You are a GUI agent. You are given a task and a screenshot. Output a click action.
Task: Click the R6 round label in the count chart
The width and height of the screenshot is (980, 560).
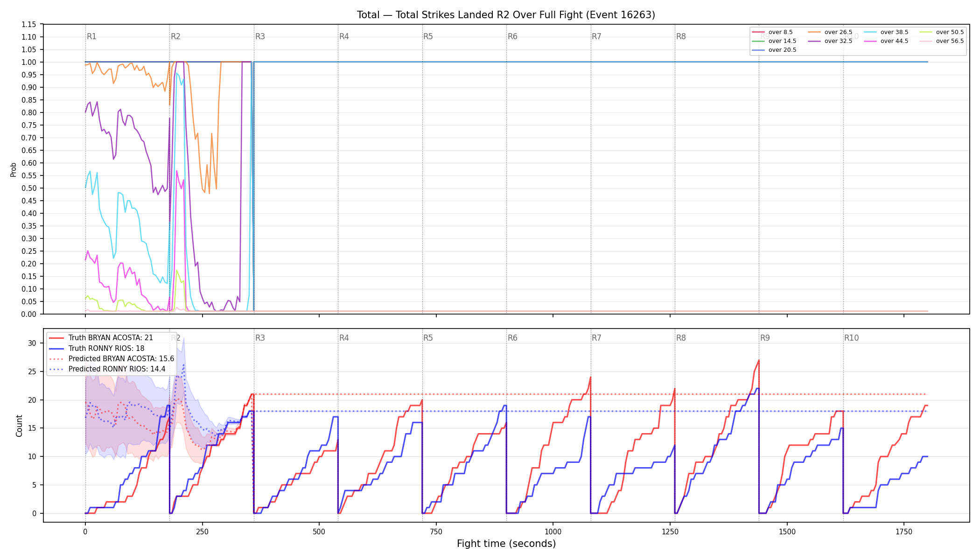tap(512, 338)
